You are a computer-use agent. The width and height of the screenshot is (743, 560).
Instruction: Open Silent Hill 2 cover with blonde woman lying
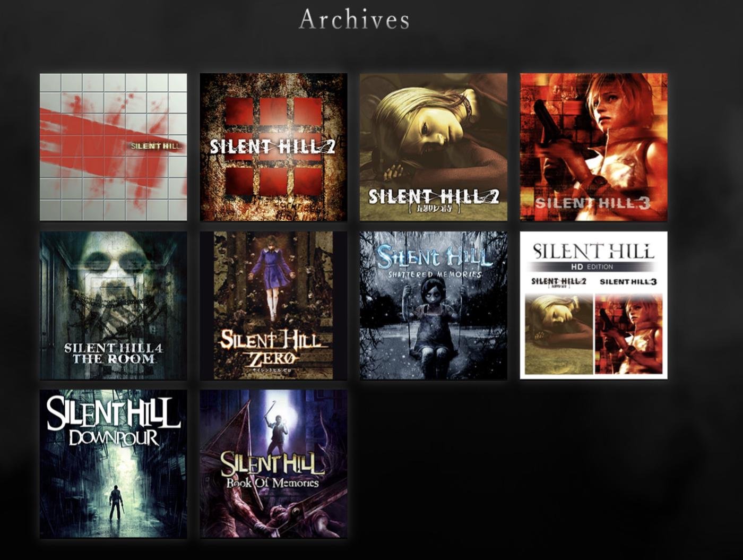[433, 147]
